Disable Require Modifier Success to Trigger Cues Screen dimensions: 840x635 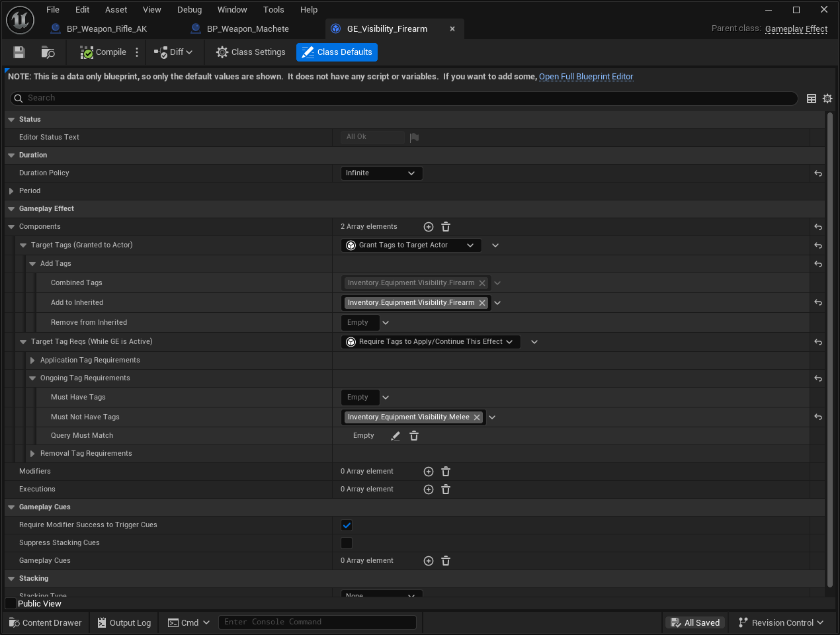346,525
